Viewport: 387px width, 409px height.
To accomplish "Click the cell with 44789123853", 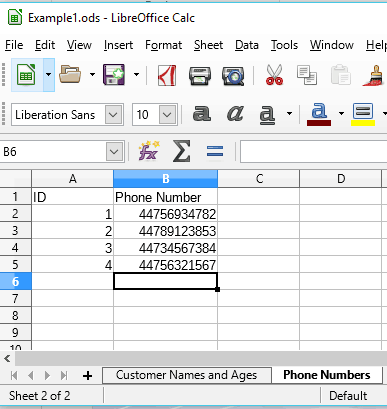I will [x=166, y=231].
